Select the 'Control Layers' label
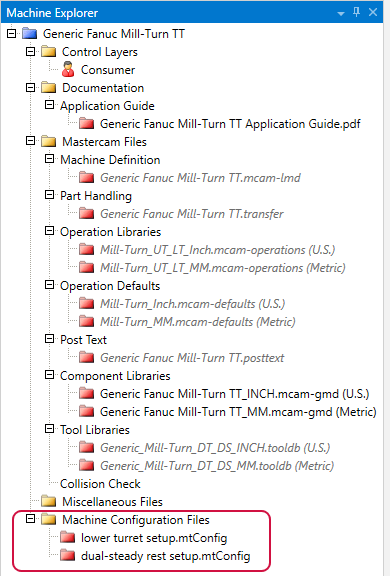Viewport: 390px width, 576px height. [x=100, y=52]
